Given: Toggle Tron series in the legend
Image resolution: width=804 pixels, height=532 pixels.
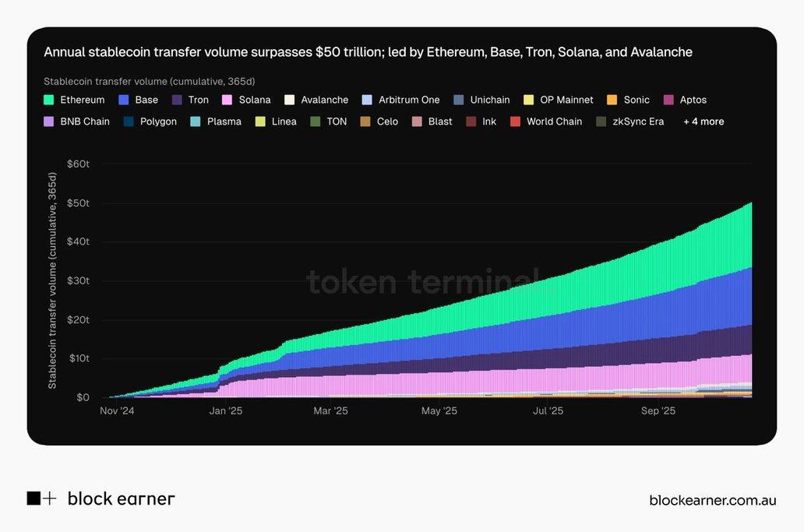Looking at the screenshot, I should [198, 100].
